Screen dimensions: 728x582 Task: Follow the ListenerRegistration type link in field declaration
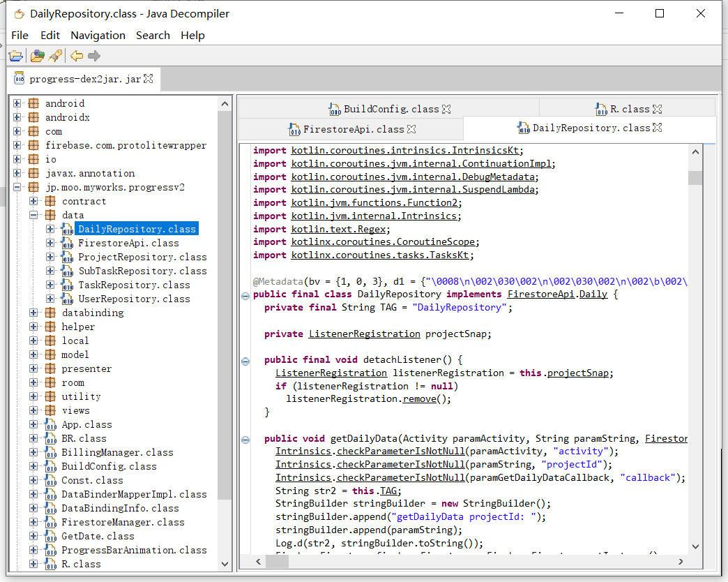365,334
